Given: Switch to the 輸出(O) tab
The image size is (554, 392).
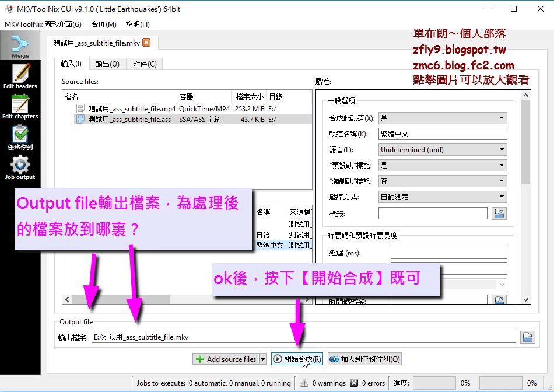Looking at the screenshot, I should (107, 64).
